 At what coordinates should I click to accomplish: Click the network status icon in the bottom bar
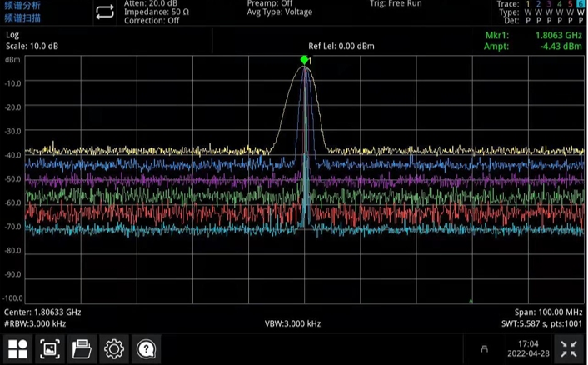pyautogui.click(x=485, y=348)
